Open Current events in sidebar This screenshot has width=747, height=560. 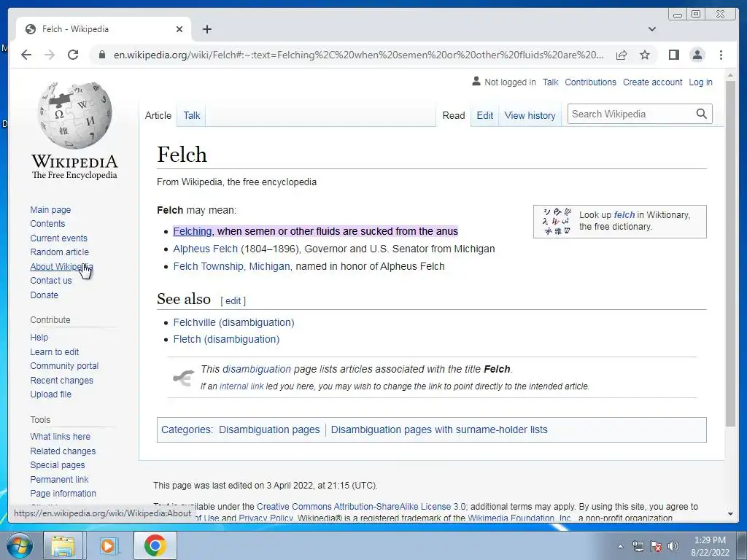tap(58, 238)
